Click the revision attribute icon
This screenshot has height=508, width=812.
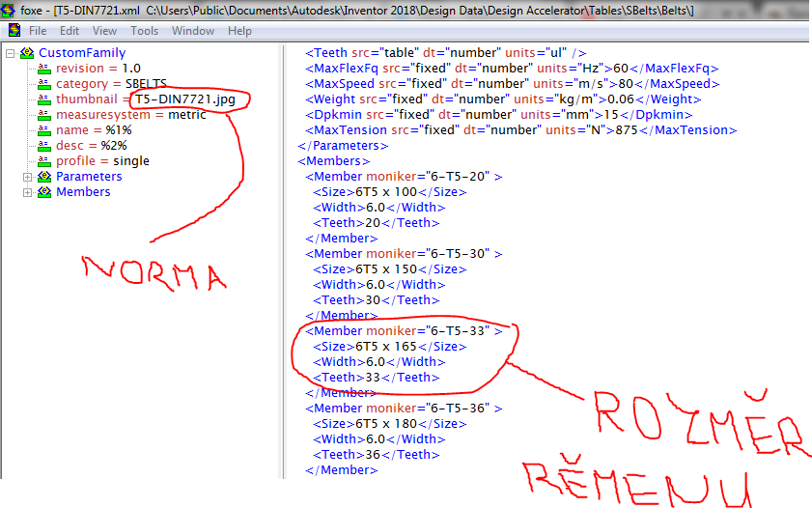point(44,69)
